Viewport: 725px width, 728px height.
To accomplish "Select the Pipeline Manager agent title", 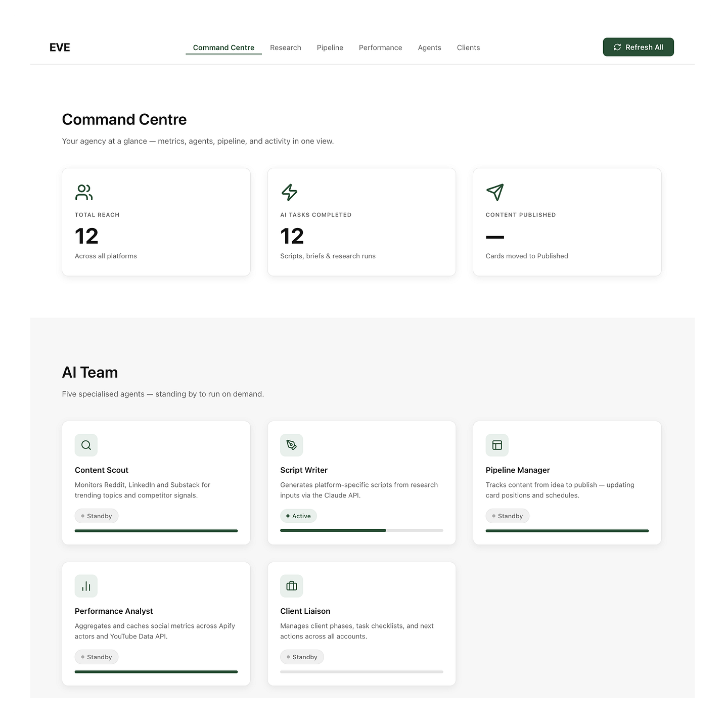I will tap(518, 470).
